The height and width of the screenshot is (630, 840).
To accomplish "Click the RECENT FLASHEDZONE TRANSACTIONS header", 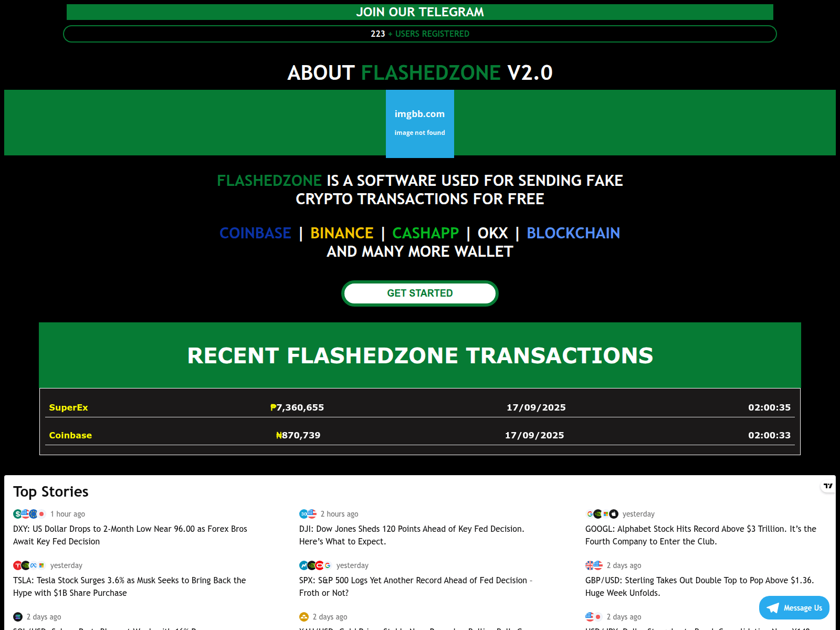I will click(x=420, y=355).
